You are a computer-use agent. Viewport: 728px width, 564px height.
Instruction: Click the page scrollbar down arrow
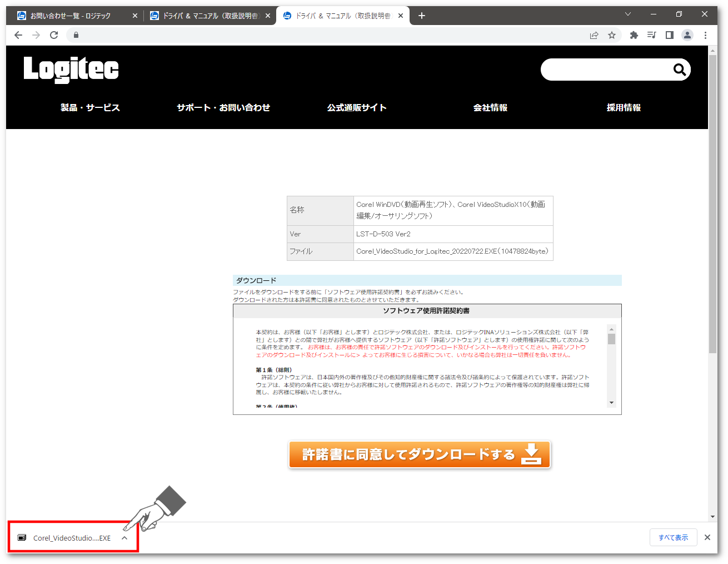point(712,517)
